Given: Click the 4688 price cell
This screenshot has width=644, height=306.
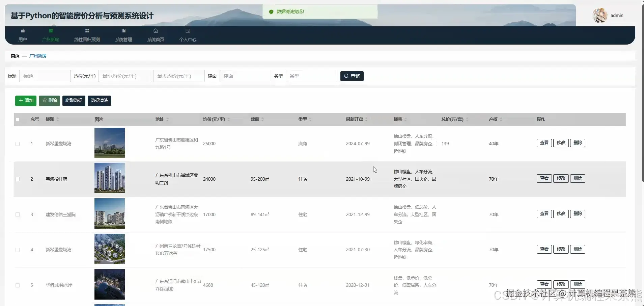Looking at the screenshot, I should (x=208, y=285).
